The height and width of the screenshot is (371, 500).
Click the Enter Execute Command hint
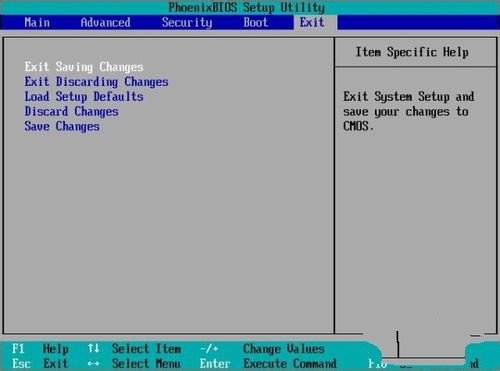268,364
